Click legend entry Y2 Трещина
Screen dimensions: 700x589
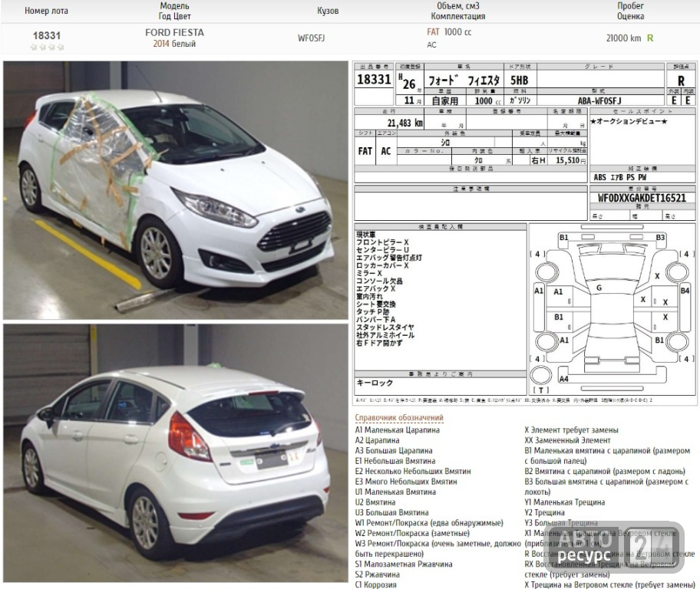545,512
